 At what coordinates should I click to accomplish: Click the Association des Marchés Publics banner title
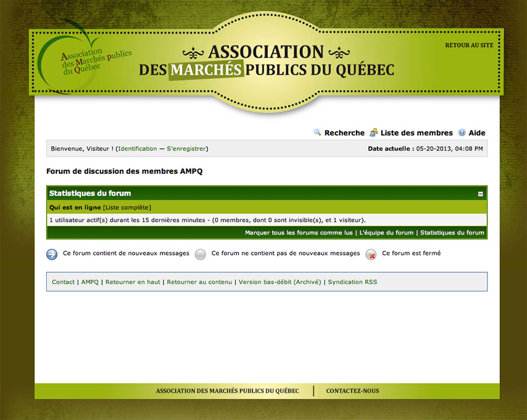pos(266,61)
